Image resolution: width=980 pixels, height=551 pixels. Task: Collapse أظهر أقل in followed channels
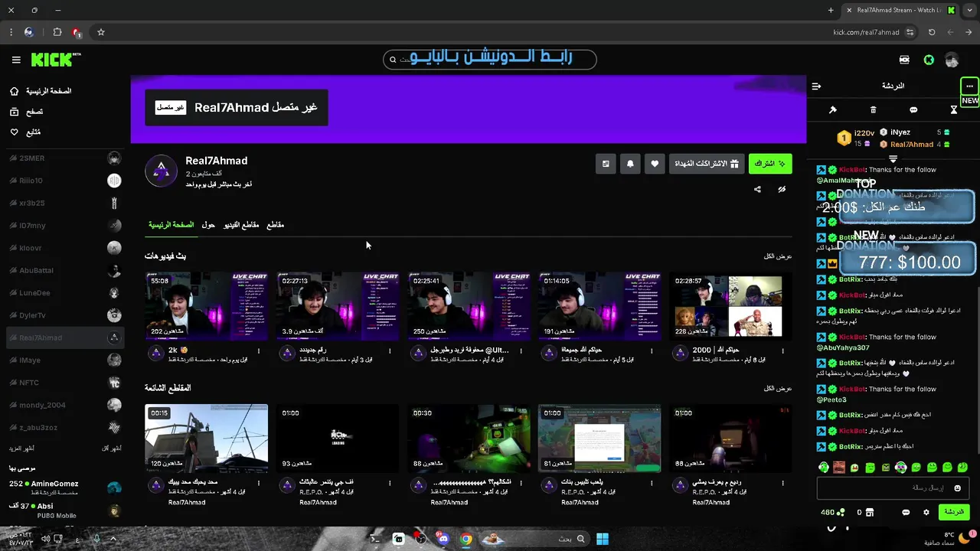click(112, 448)
